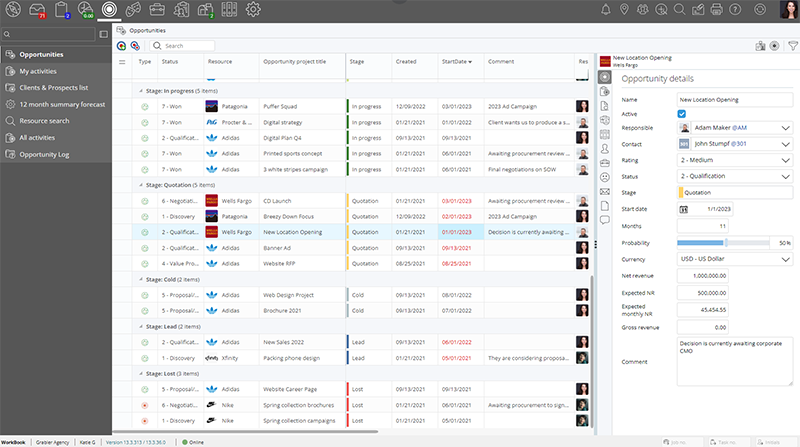Open the settings gear in top toolbar
Image resolution: width=800 pixels, height=447 pixels.
253,10
